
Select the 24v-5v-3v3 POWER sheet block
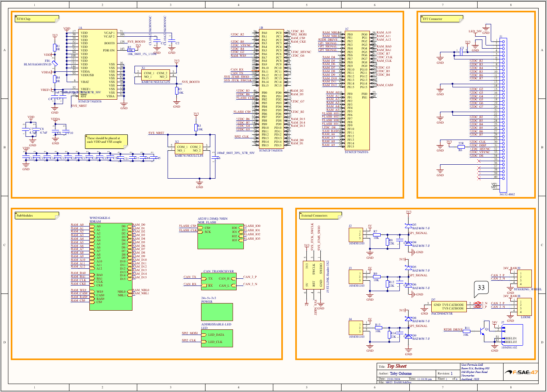tap(217, 312)
